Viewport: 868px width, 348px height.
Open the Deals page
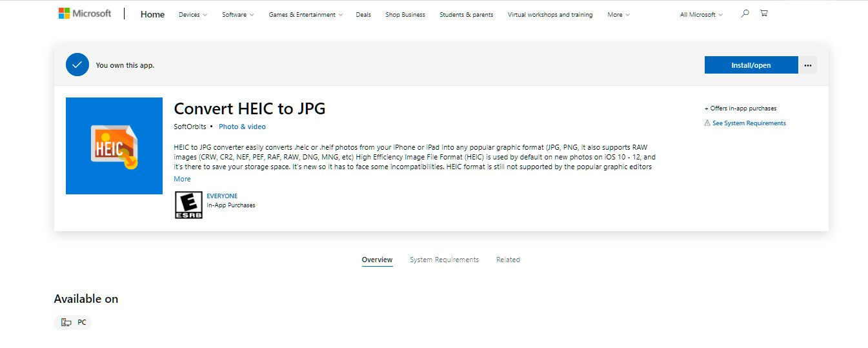point(363,15)
